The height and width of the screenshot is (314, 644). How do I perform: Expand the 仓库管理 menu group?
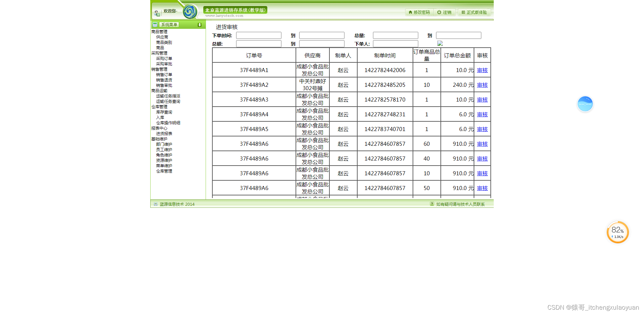pyautogui.click(x=159, y=107)
